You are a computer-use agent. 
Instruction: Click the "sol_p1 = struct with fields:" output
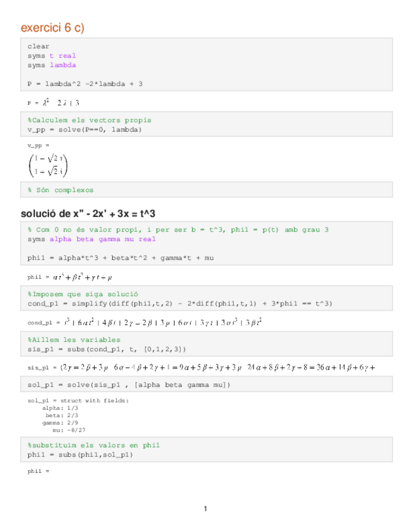(78, 401)
